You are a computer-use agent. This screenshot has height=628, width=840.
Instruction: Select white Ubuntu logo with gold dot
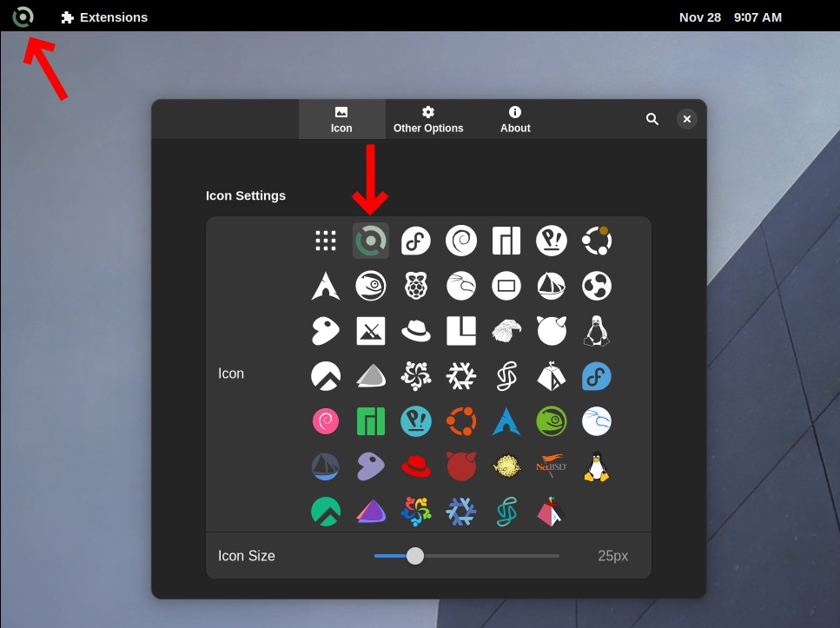pyautogui.click(x=597, y=241)
